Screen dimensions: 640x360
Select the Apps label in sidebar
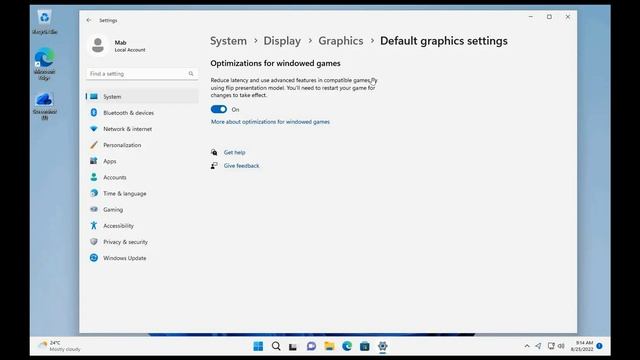[110, 161]
